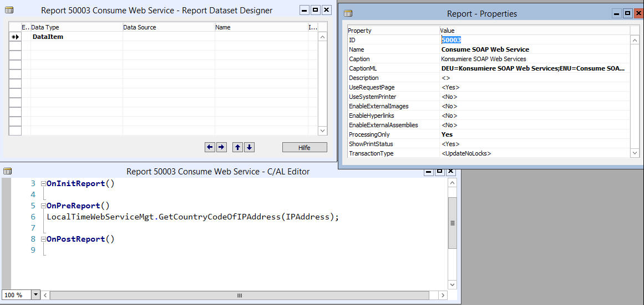Click the C/AL Editor horizontal scroll left arrow
This screenshot has width=644, height=305.
coord(45,295)
